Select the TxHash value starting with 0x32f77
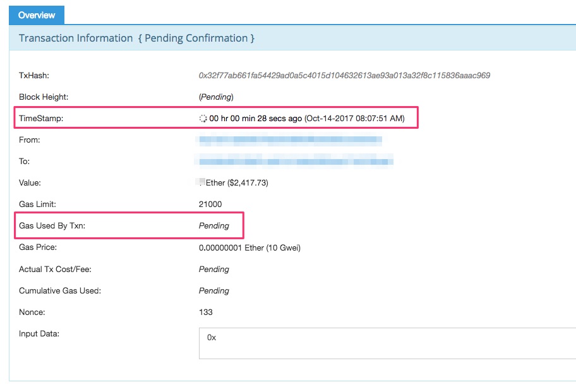Screen dimensions: 576x392 [344, 75]
